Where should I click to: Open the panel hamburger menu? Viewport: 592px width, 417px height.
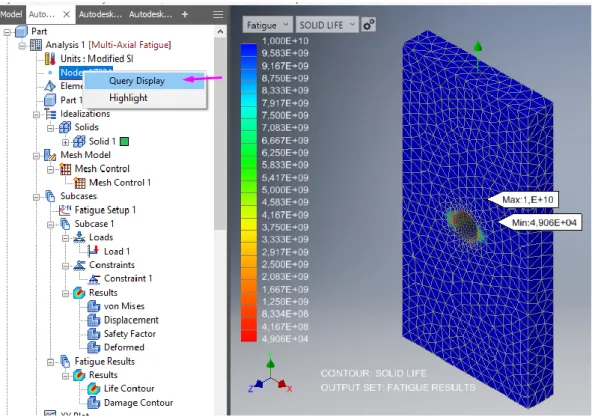[218, 14]
